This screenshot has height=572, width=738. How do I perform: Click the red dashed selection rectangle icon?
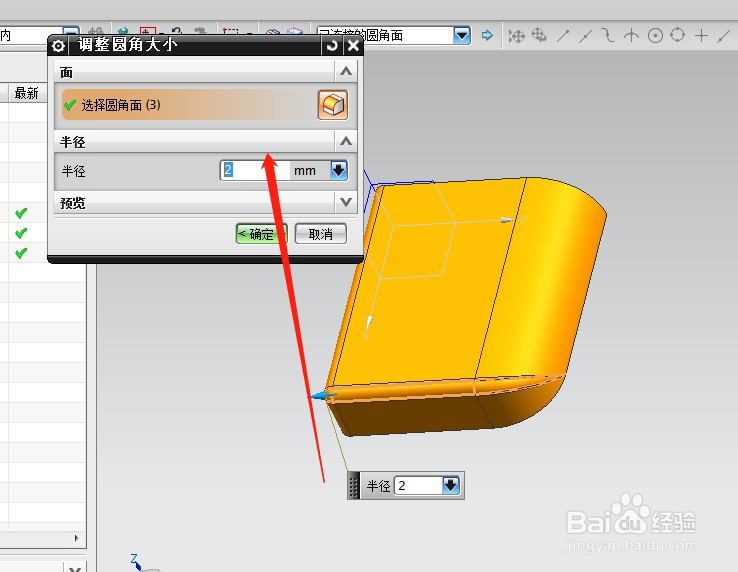point(231,32)
